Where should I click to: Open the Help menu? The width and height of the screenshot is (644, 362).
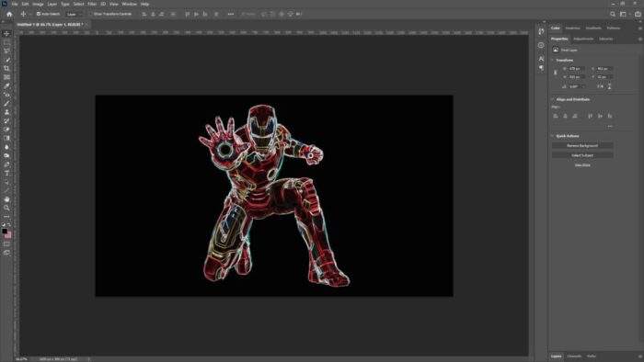(x=144, y=4)
